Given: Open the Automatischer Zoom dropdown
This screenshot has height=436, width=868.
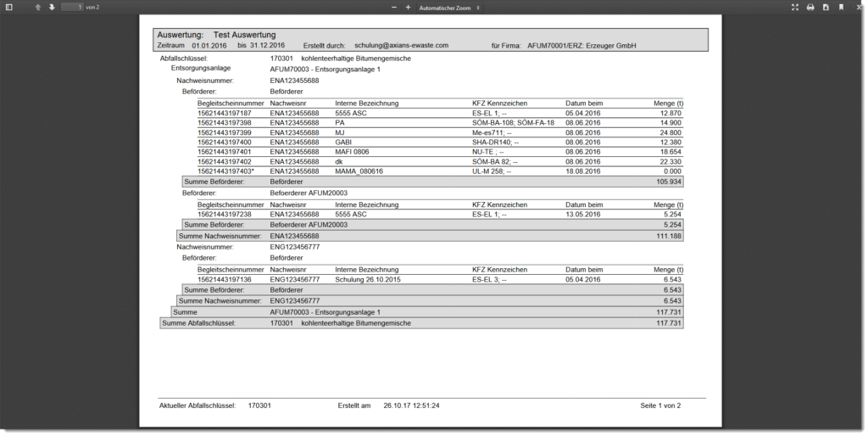Looking at the screenshot, I should pos(449,8).
